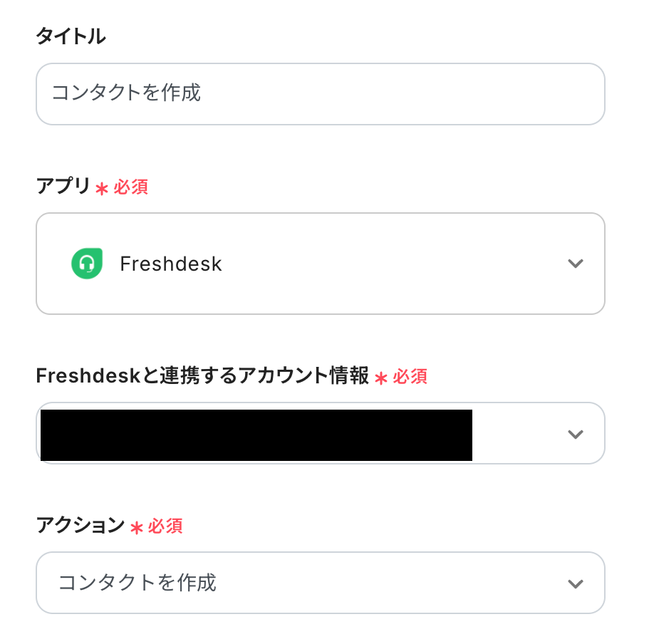Screen dimensions: 649x644
Task: Click the コンタクトを作成 text in action selector
Action: [137, 583]
